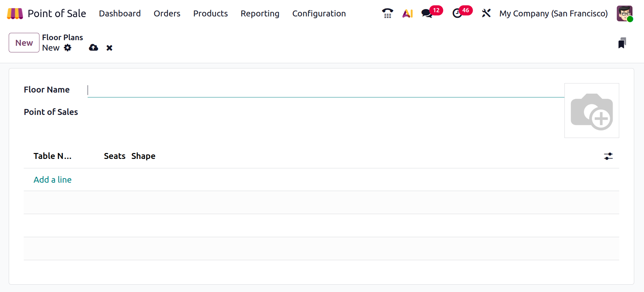This screenshot has height=292, width=644.
Task: Open the Reporting menu
Action: click(260, 14)
